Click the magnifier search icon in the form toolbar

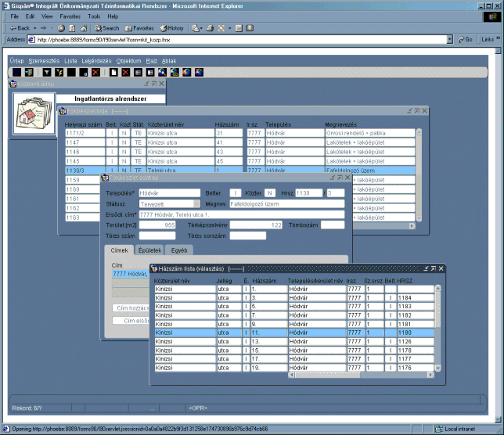161,72
